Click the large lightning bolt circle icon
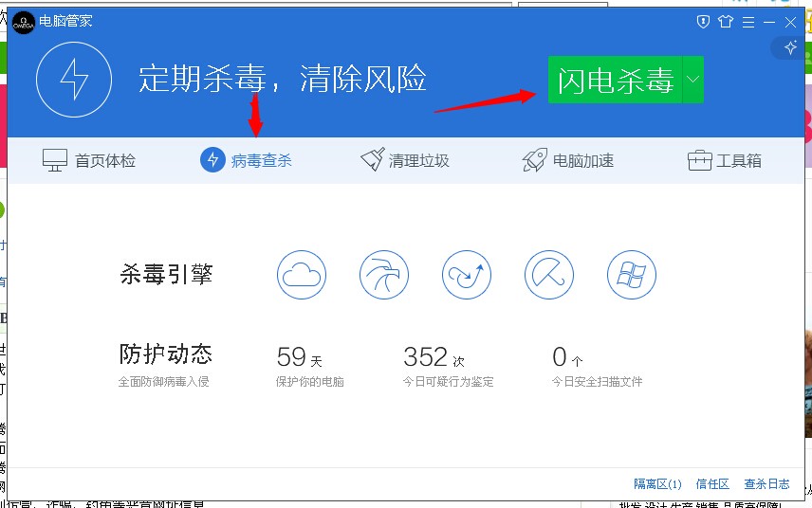Viewport: 812px width, 508px height. pyautogui.click(x=74, y=80)
